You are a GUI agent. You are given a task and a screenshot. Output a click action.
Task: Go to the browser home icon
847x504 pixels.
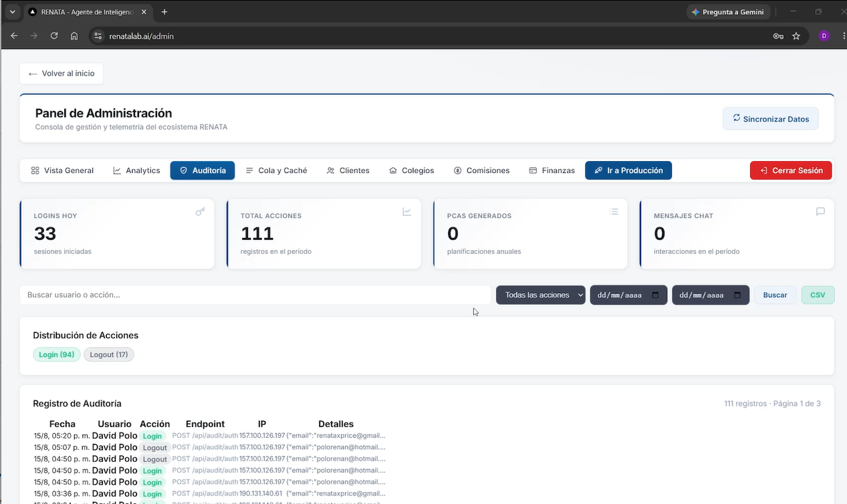[74, 36]
